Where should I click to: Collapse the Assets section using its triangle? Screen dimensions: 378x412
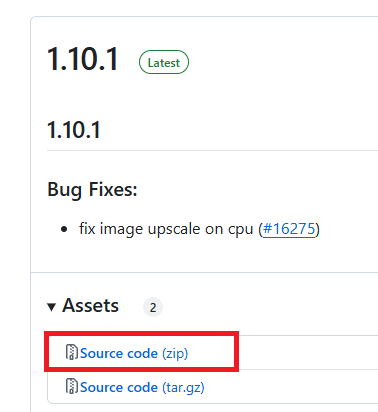coord(51,307)
